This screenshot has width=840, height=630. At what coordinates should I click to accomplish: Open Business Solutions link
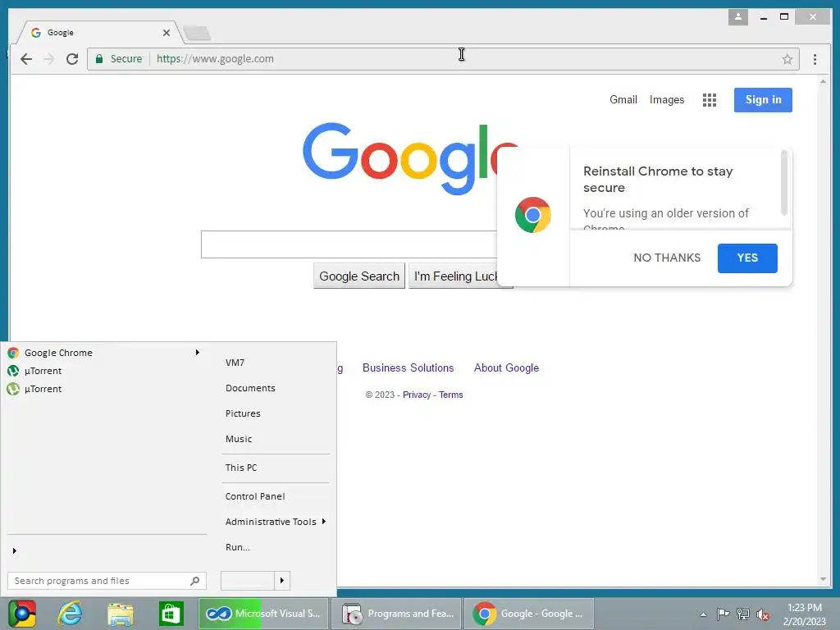click(408, 368)
